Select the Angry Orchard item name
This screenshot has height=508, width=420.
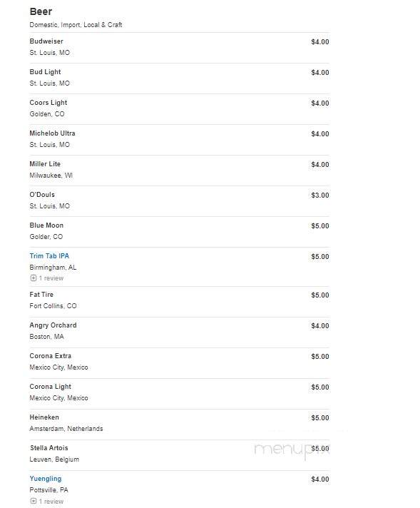point(53,325)
